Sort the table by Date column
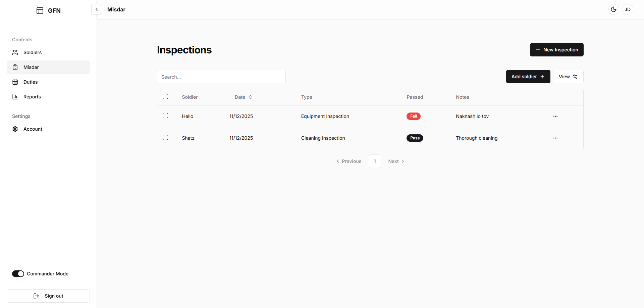Image resolution: width=644 pixels, height=308 pixels. (x=244, y=97)
